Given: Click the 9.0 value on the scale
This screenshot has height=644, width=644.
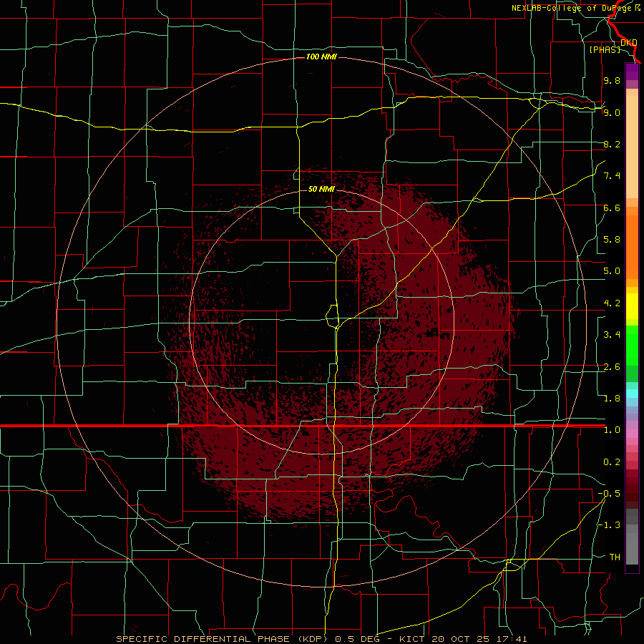Looking at the screenshot, I should point(612,112).
